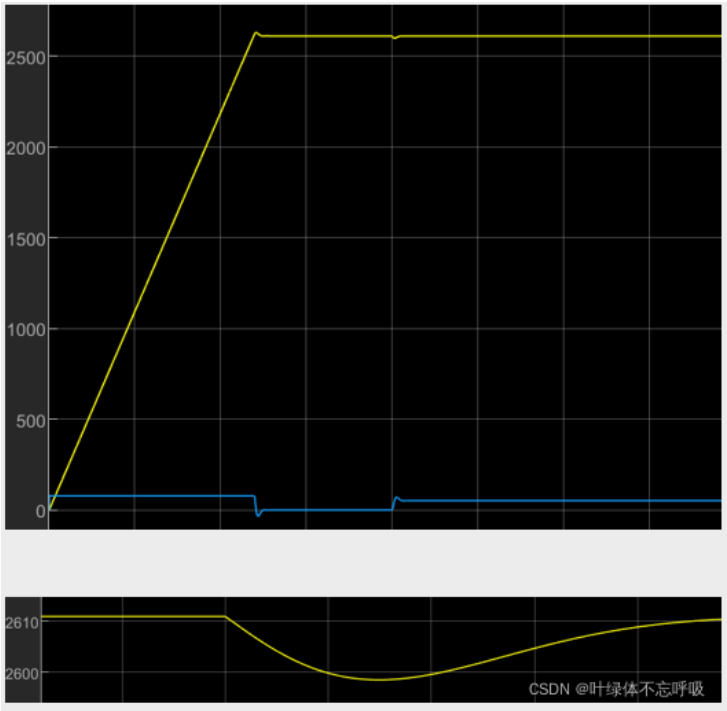The height and width of the screenshot is (711, 727).
Task: Click the 2600 label on lower plot
Action: coord(21,672)
